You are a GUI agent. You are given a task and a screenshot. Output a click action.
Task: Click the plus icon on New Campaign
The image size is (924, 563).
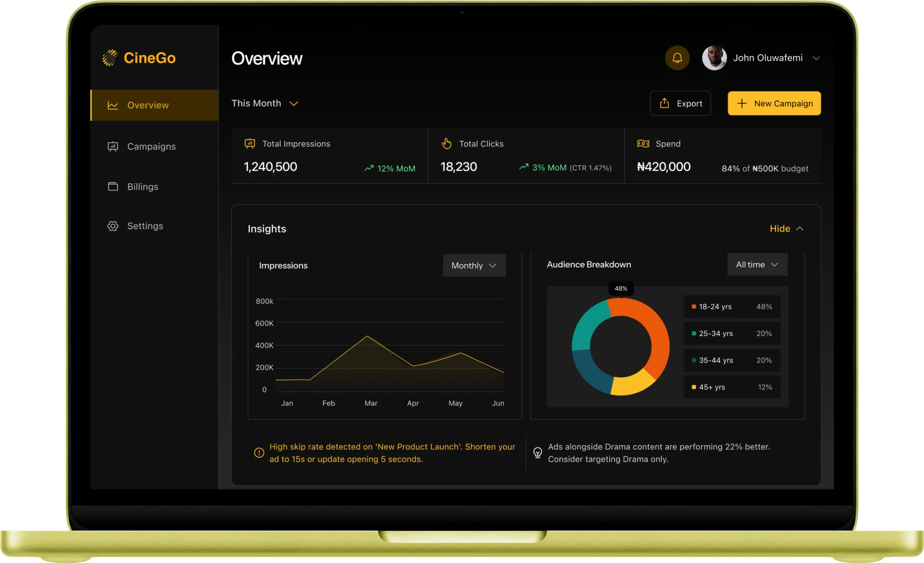[742, 104]
